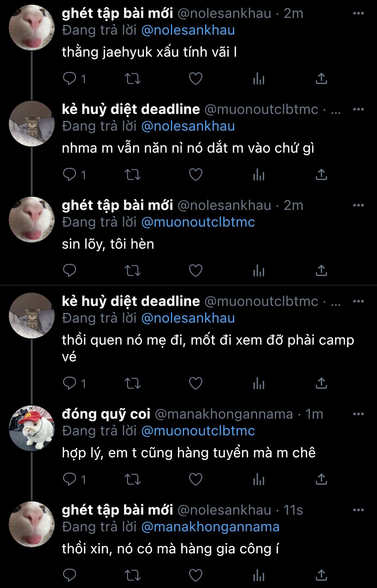This screenshot has width=377, height=588.
Task: Open more options on đóng quỹ coi's tweet
Action: tap(358, 414)
